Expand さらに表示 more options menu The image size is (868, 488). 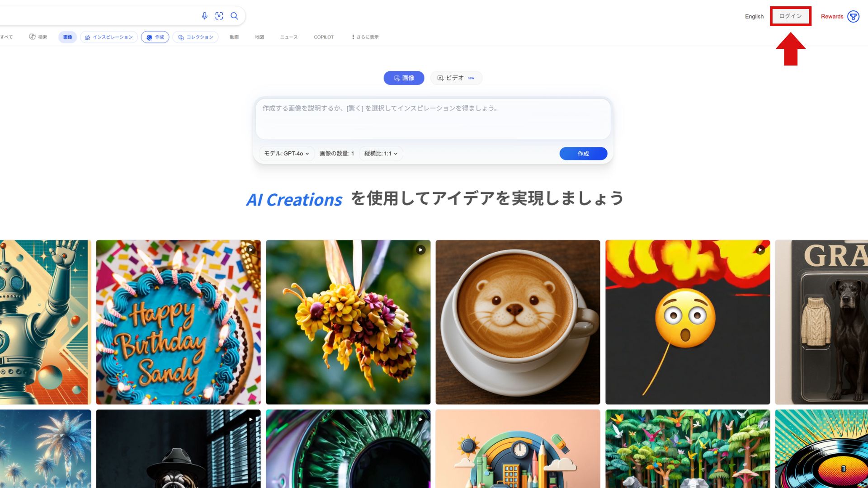(x=365, y=37)
